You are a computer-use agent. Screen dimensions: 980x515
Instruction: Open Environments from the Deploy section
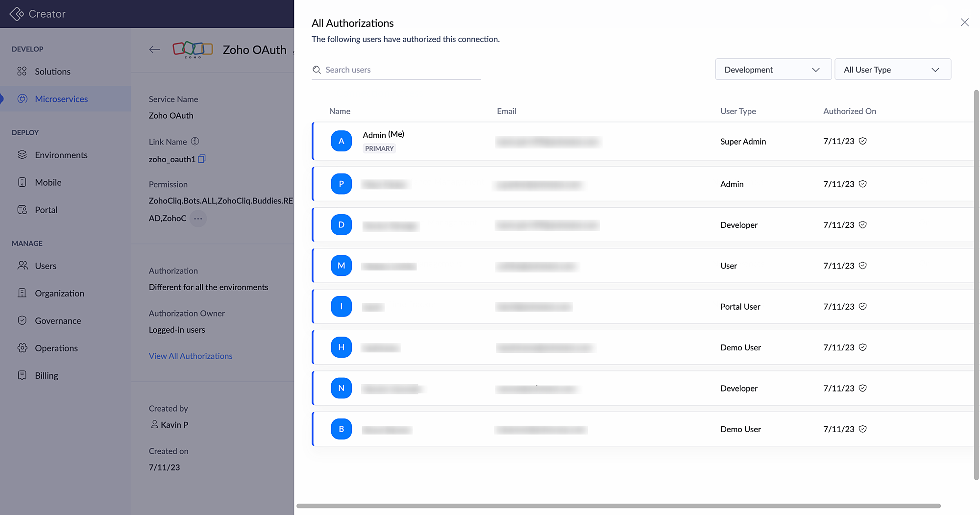pos(61,155)
